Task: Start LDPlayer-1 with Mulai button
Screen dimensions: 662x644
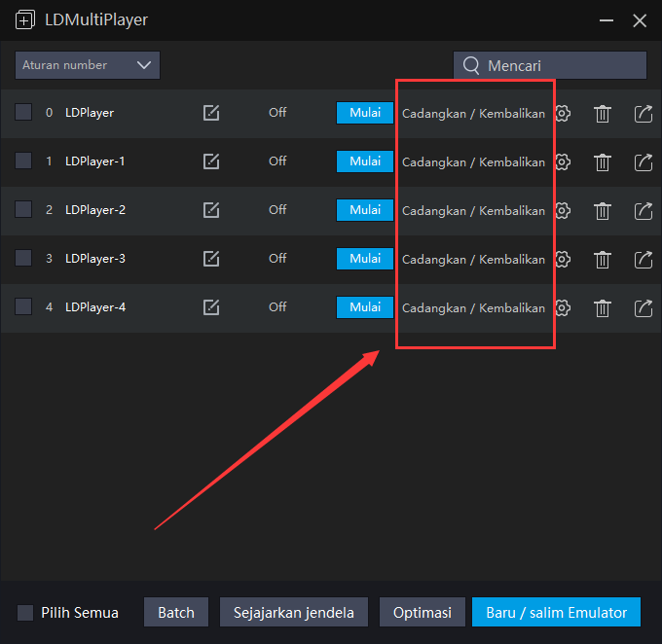Action: pos(365,161)
